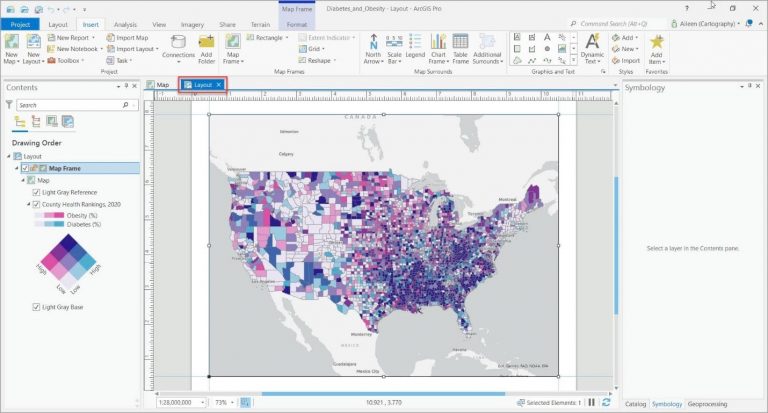This screenshot has width=768, height=413.
Task: Click the notifications bell icon
Action: [749, 24]
